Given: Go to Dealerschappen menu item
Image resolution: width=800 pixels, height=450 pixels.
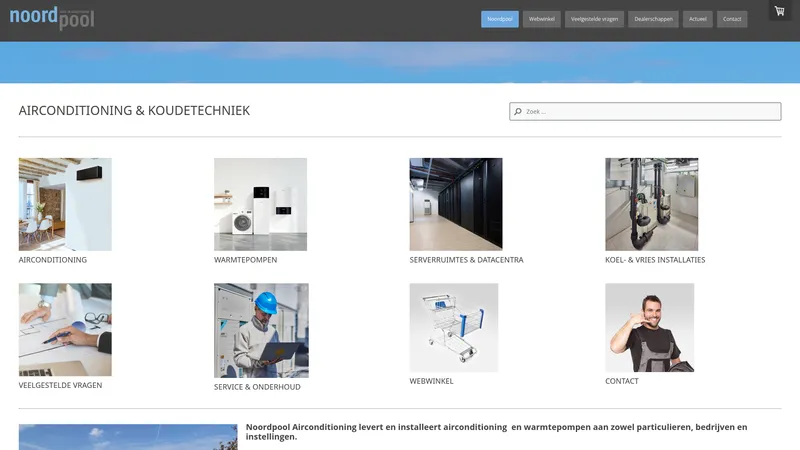Looking at the screenshot, I should [x=653, y=19].
